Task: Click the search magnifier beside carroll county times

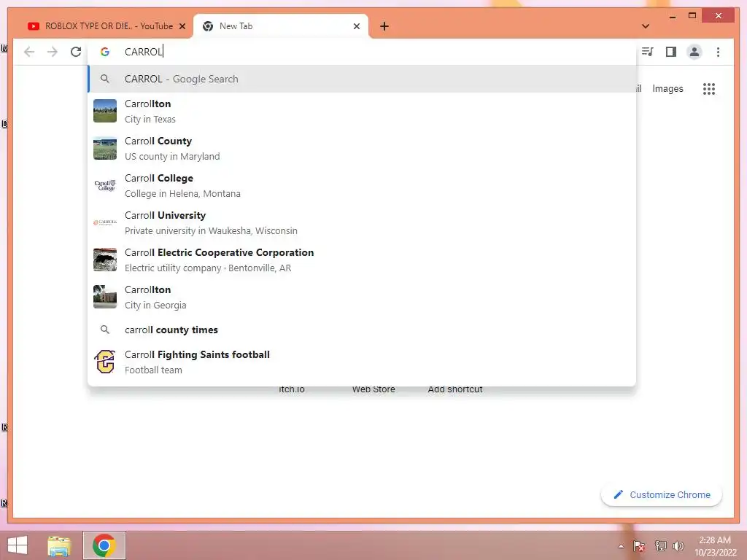Action: point(105,330)
